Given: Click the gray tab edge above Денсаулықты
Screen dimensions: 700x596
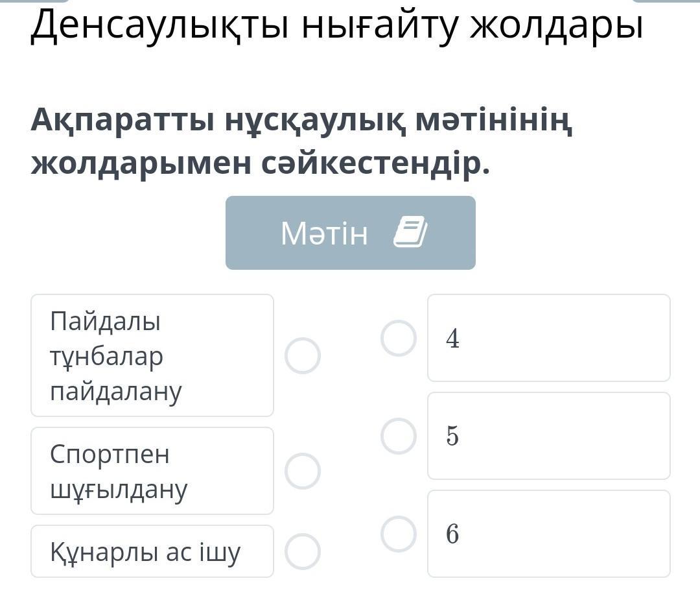Looking at the screenshot, I should point(34,1).
